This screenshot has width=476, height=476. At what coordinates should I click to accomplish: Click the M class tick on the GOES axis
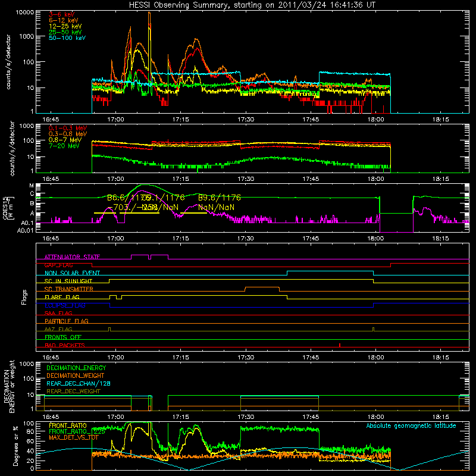point(32,186)
